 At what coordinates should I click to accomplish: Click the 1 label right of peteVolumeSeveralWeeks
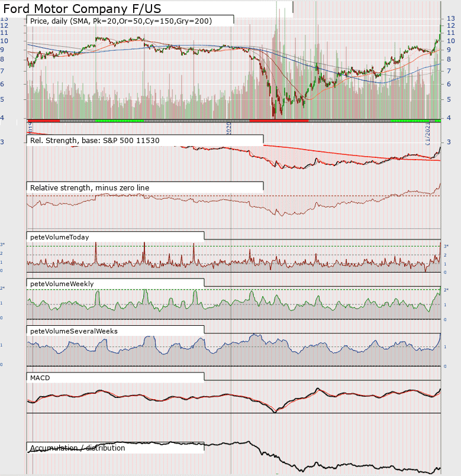(x=445, y=347)
